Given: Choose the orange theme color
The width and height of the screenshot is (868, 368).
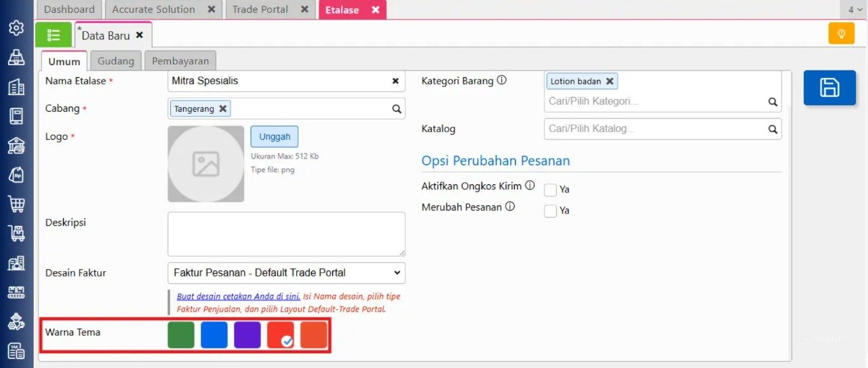Looking at the screenshot, I should 314,335.
